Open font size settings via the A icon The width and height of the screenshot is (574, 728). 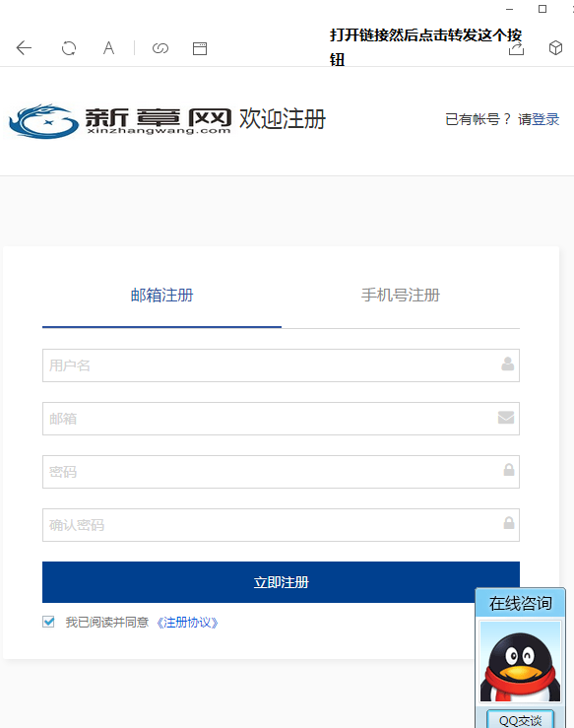[108, 48]
